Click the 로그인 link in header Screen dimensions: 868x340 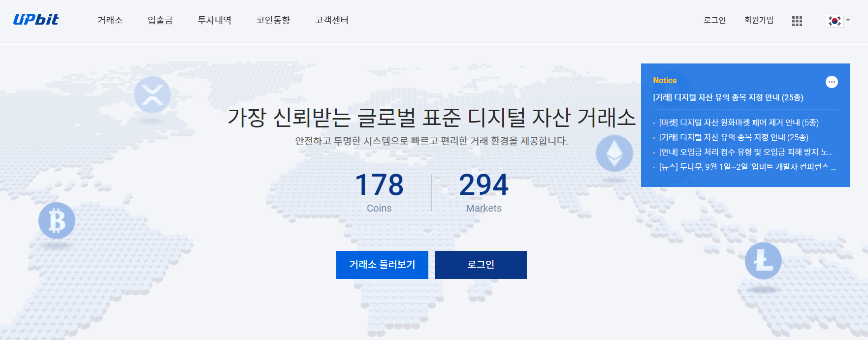pos(714,20)
